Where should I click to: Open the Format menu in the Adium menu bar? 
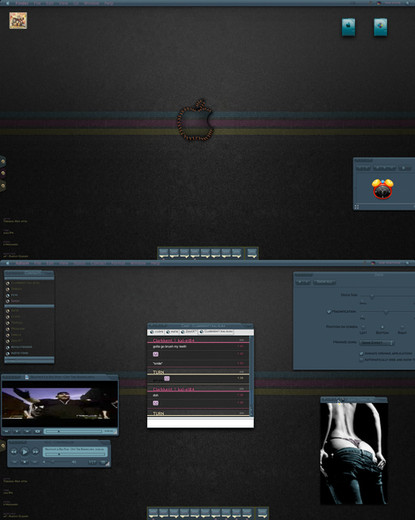pos(118,263)
